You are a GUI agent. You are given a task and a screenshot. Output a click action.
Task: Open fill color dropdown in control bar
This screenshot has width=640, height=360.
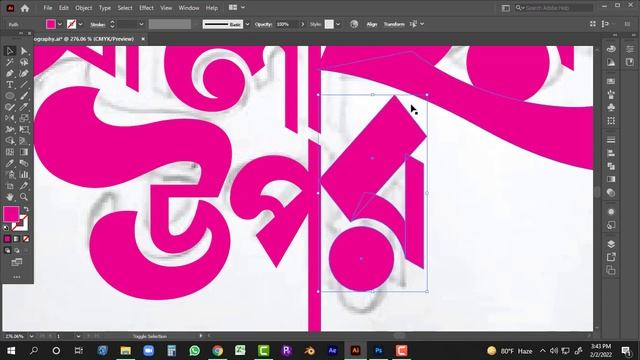click(x=60, y=24)
